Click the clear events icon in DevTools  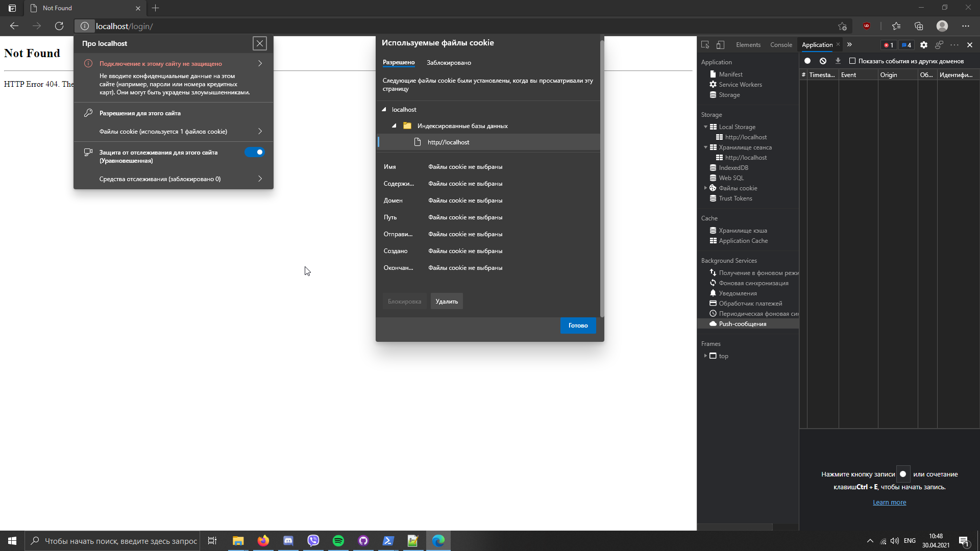[823, 61]
